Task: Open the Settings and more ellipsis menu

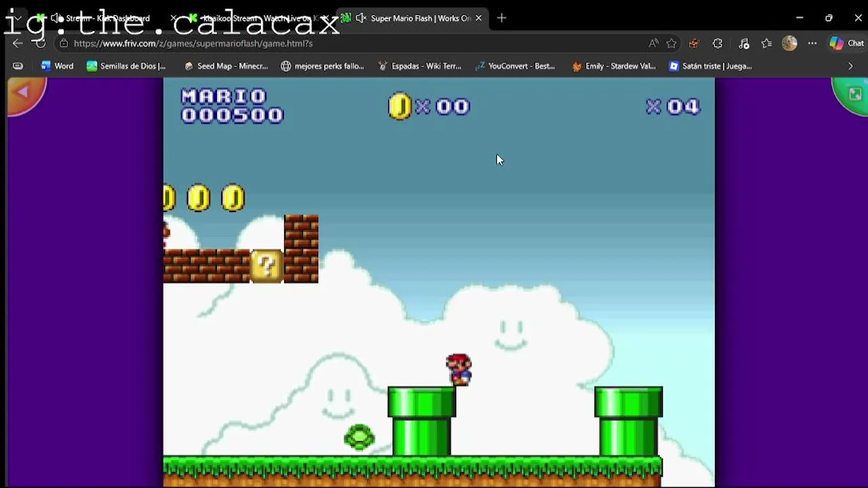Action: click(812, 43)
